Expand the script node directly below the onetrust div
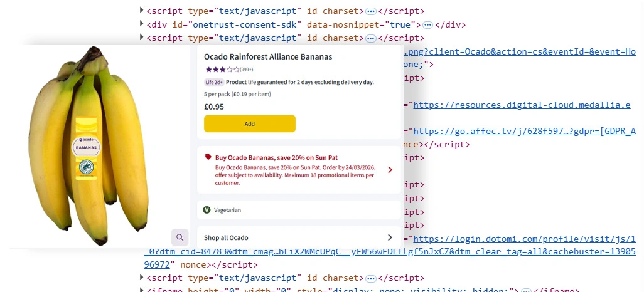Viewport: 644px width, 292px height. pyautogui.click(x=142, y=38)
